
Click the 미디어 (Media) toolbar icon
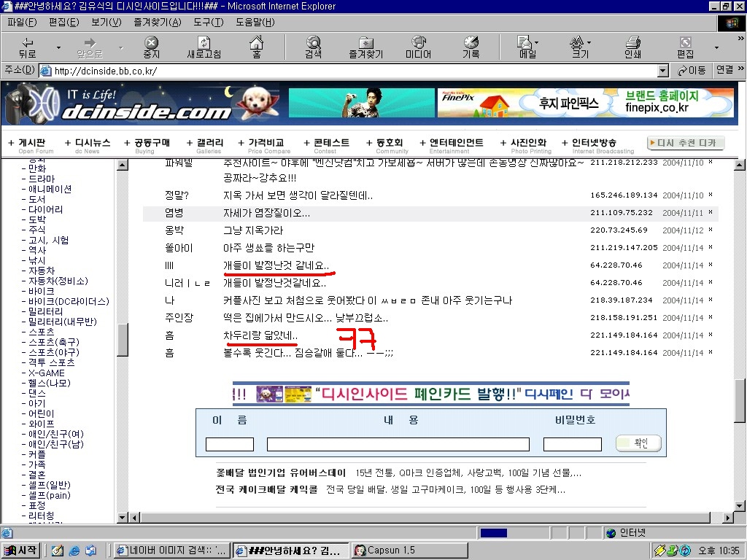418,47
